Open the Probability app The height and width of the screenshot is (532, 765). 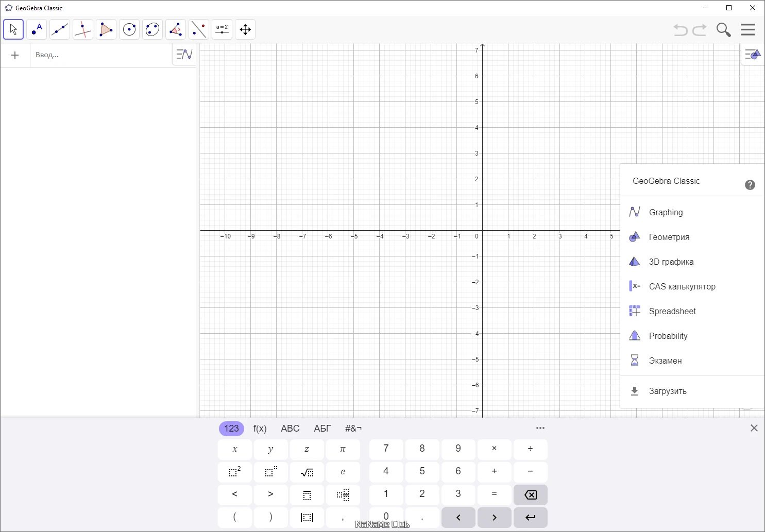click(692, 336)
